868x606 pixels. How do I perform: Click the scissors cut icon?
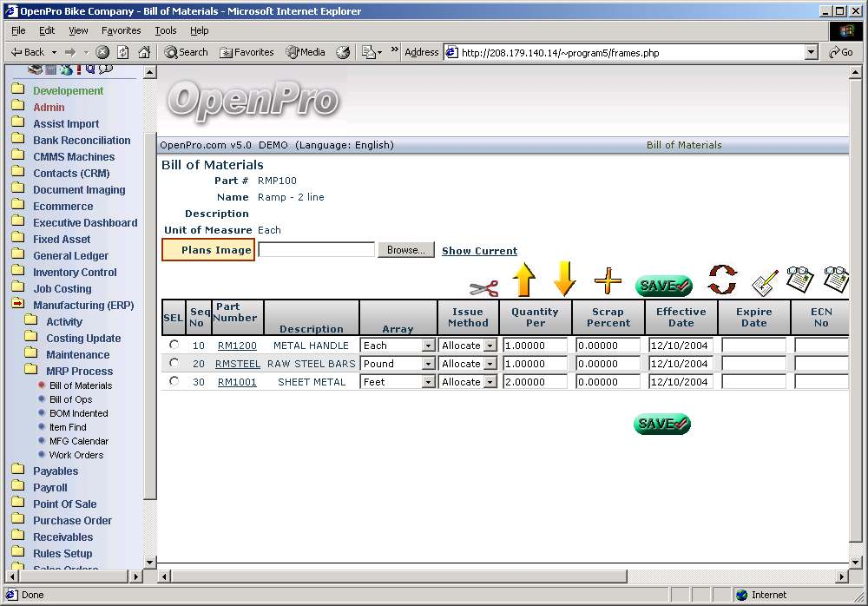point(483,288)
